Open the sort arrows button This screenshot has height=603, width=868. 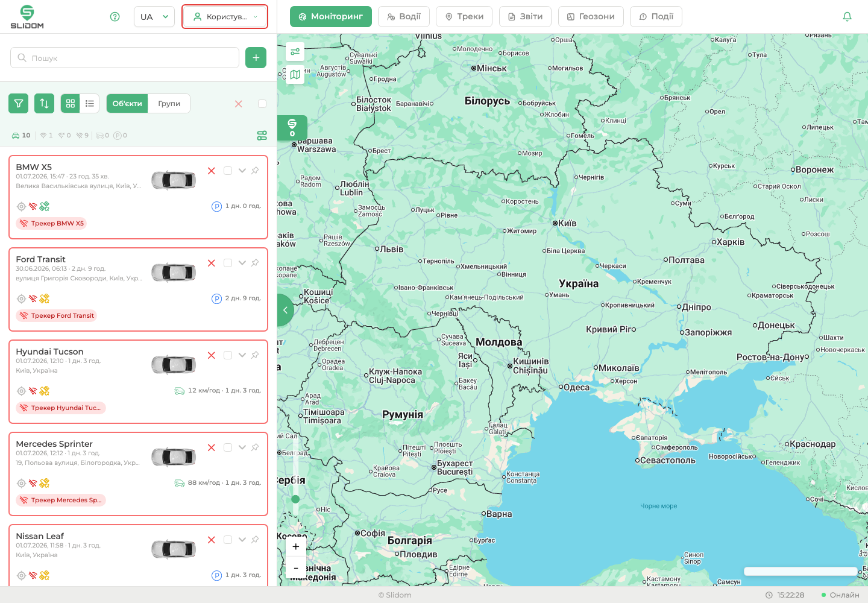[x=45, y=104]
